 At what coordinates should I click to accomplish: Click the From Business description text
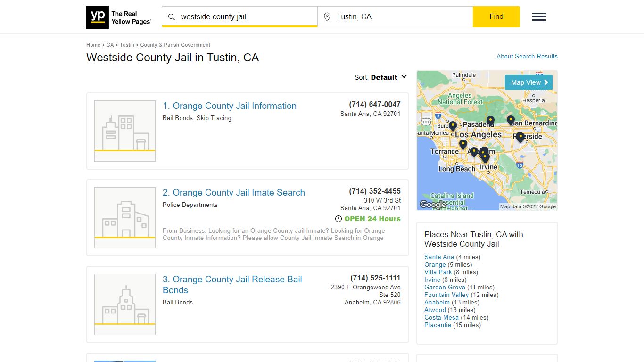point(274,234)
